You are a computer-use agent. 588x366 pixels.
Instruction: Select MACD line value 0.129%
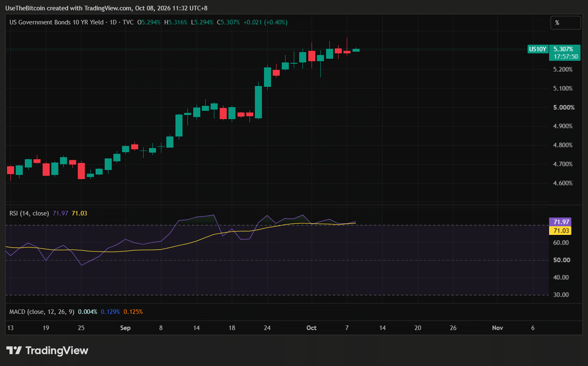(110, 312)
